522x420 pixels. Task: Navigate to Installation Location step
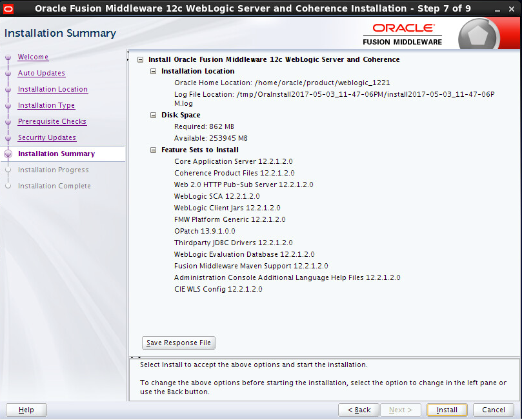tap(53, 90)
